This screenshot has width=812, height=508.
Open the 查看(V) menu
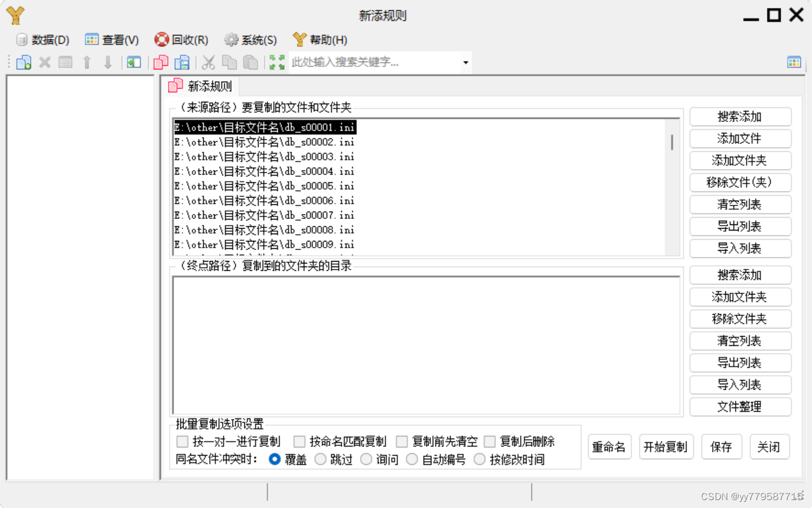click(x=112, y=40)
